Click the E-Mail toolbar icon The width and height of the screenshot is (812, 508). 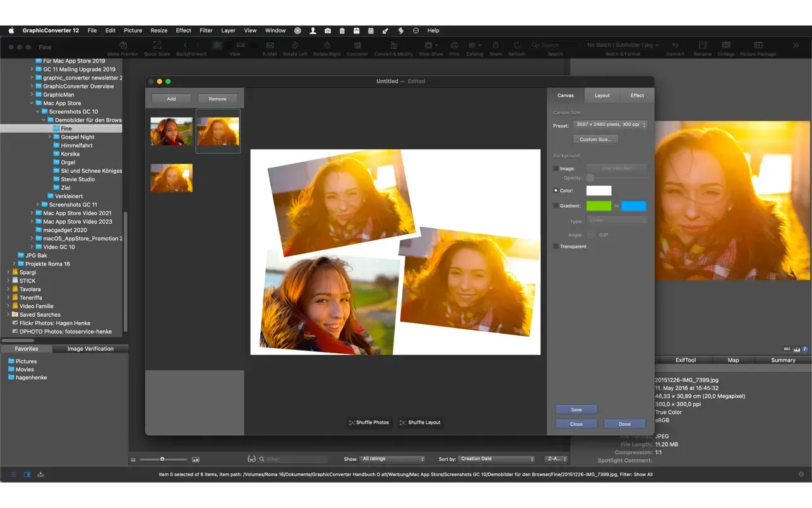point(270,45)
